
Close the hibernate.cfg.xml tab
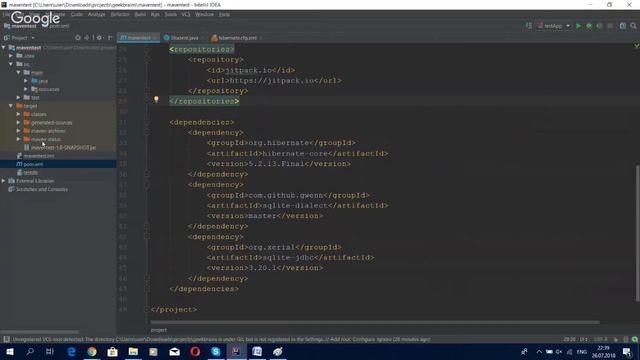tap(261, 38)
